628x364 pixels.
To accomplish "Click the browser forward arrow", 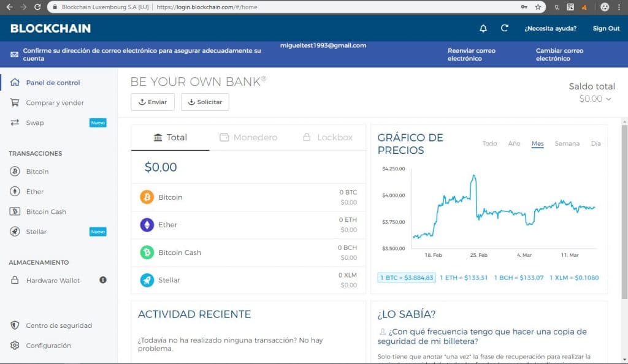I will pos(23,7).
